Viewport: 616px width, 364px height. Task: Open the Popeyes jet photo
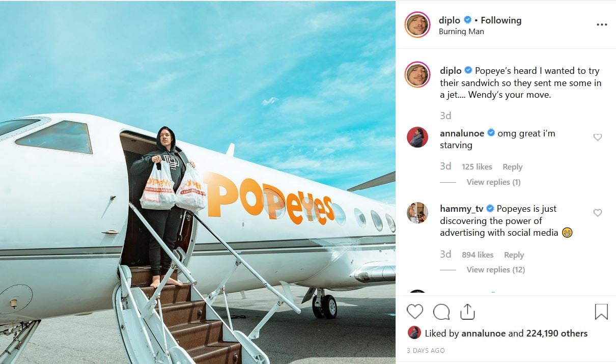(198, 182)
